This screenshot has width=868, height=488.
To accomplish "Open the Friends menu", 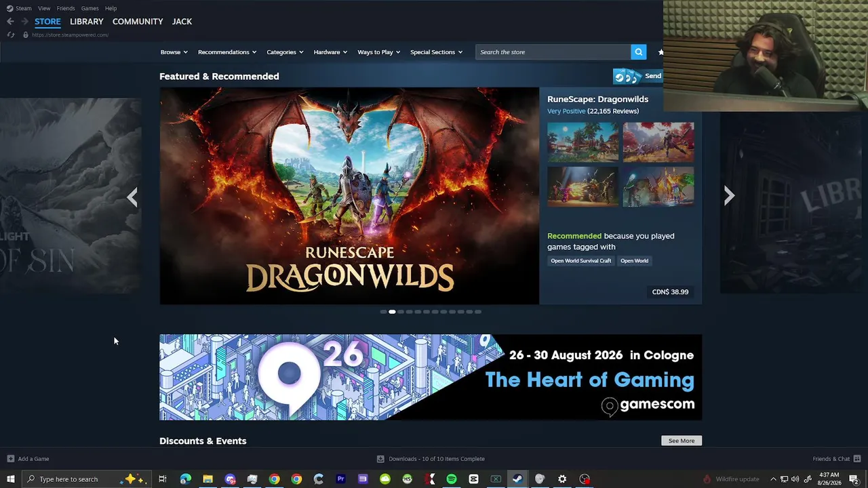I will tap(66, 8).
